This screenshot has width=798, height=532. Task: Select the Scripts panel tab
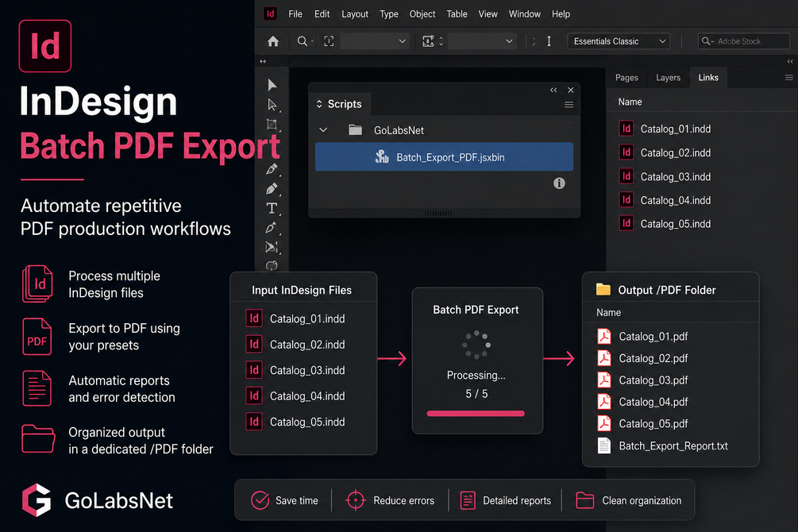[340, 104]
